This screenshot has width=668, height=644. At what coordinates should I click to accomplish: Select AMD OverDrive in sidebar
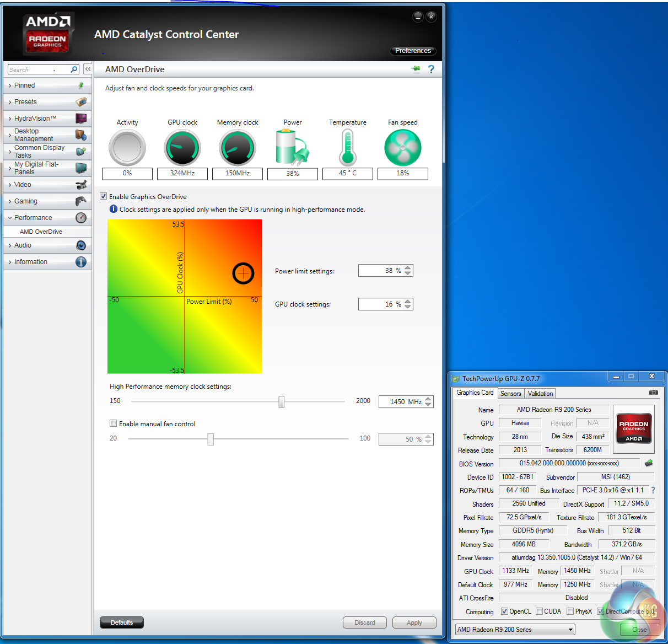pos(41,232)
